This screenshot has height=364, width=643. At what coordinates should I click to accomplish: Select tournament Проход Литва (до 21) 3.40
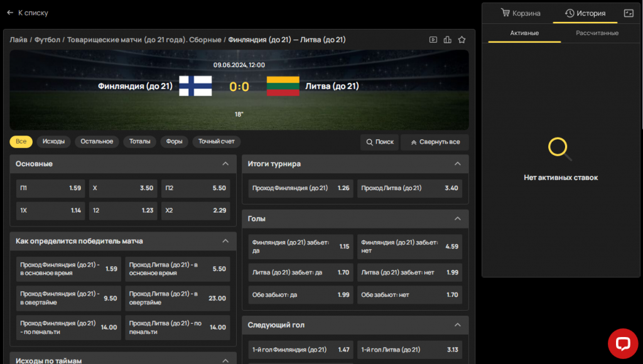(x=409, y=188)
